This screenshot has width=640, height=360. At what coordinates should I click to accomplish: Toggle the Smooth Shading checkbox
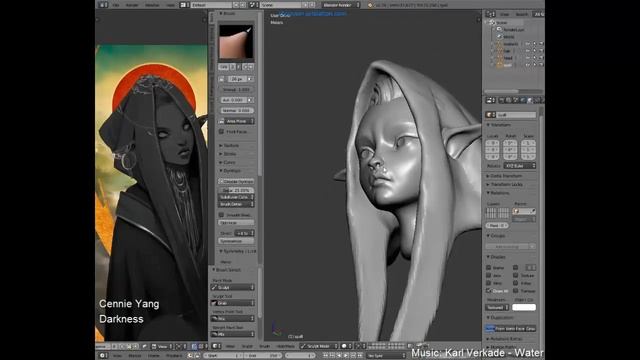[x=222, y=215]
